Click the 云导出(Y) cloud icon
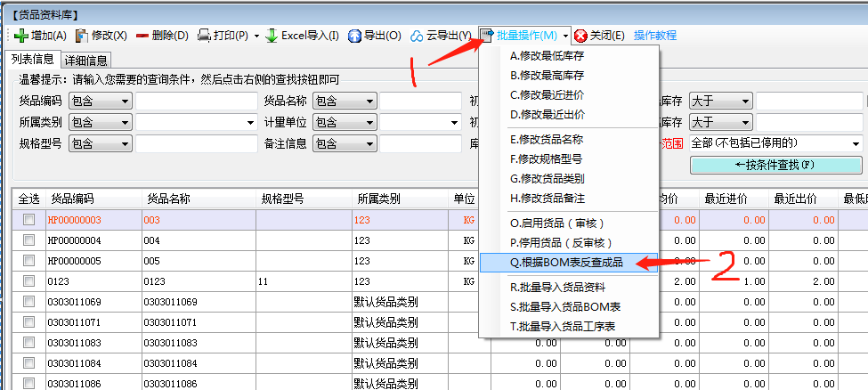The width and height of the screenshot is (868, 390). click(x=417, y=36)
